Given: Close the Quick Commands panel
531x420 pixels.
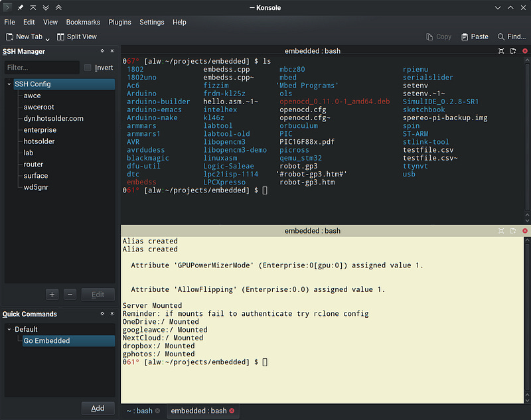Looking at the screenshot, I should [112, 314].
